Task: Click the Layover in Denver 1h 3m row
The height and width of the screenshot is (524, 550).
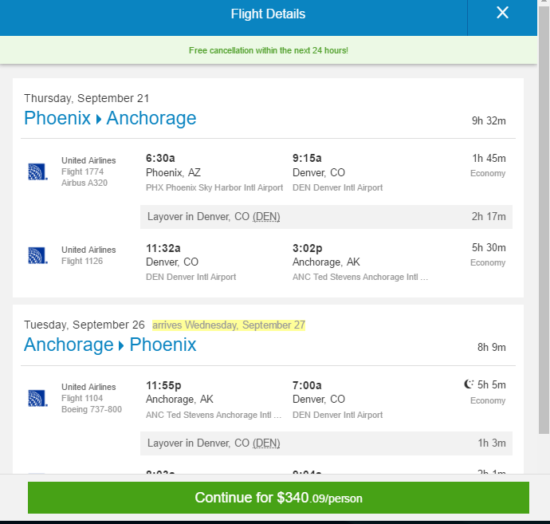Action: tap(326, 443)
